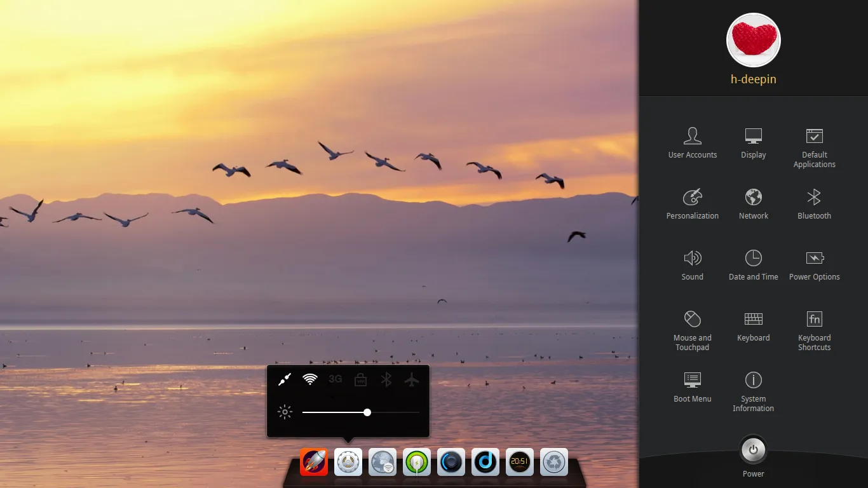The image size is (868, 488).
Task: Click the volume knob dock icon
Action: pos(451,462)
